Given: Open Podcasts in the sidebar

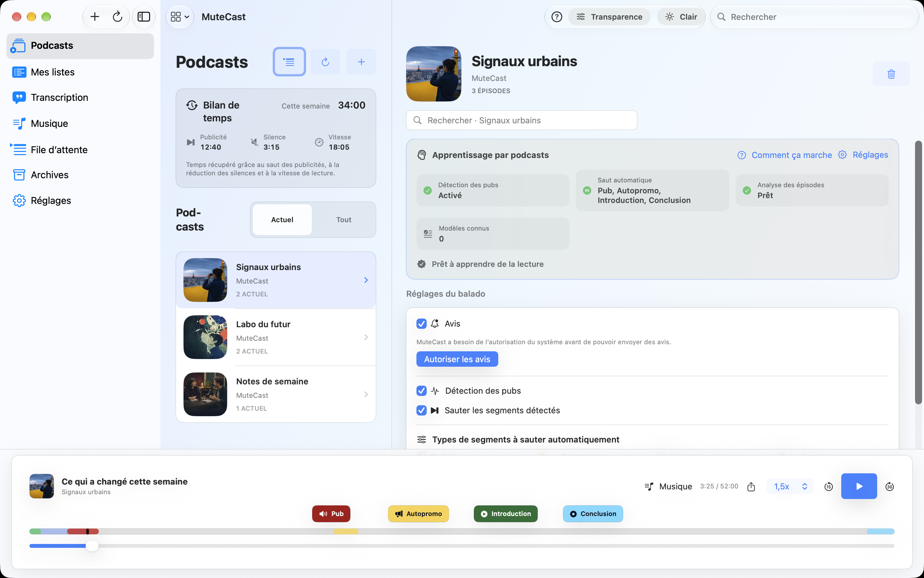Looking at the screenshot, I should [80, 46].
